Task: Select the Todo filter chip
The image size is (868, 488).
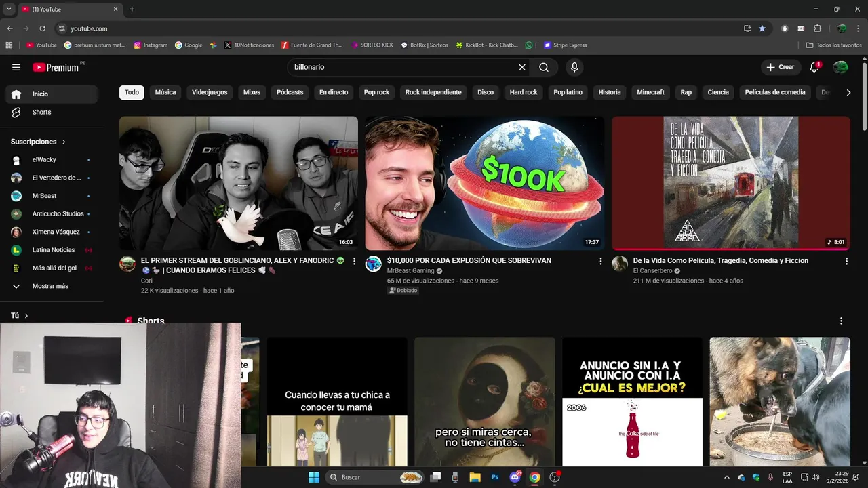Action: coord(132,92)
